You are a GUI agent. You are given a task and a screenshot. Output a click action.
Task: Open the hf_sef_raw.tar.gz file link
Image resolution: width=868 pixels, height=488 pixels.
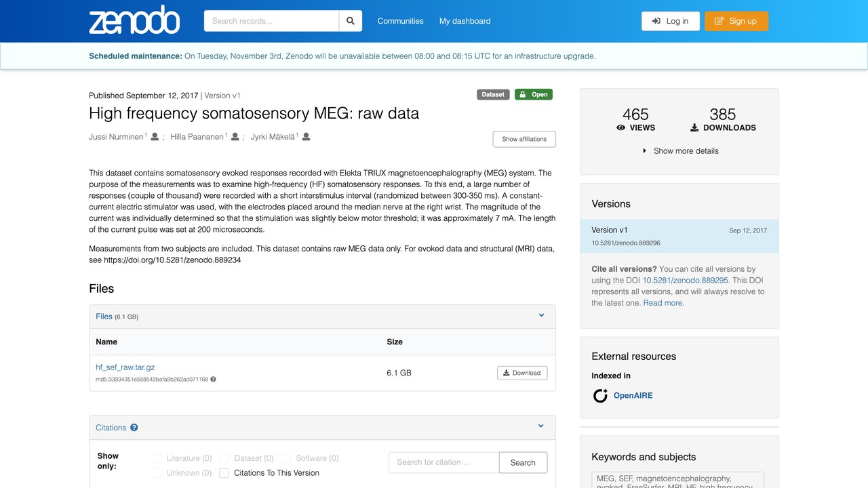pyautogui.click(x=125, y=367)
